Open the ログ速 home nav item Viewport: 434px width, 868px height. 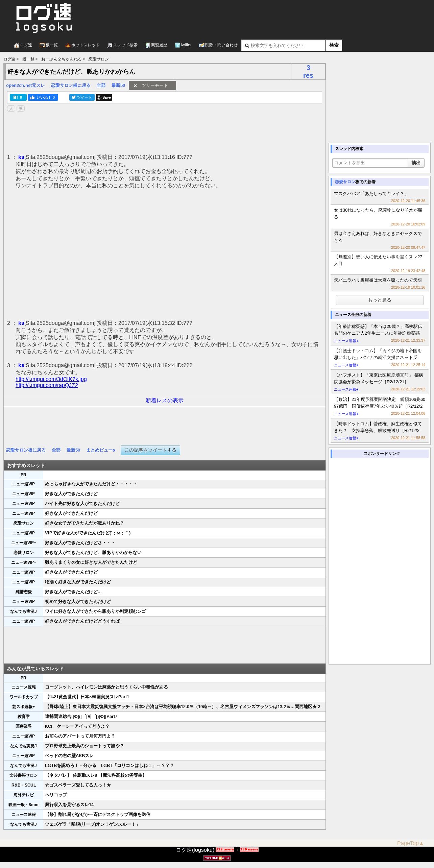[x=23, y=45]
